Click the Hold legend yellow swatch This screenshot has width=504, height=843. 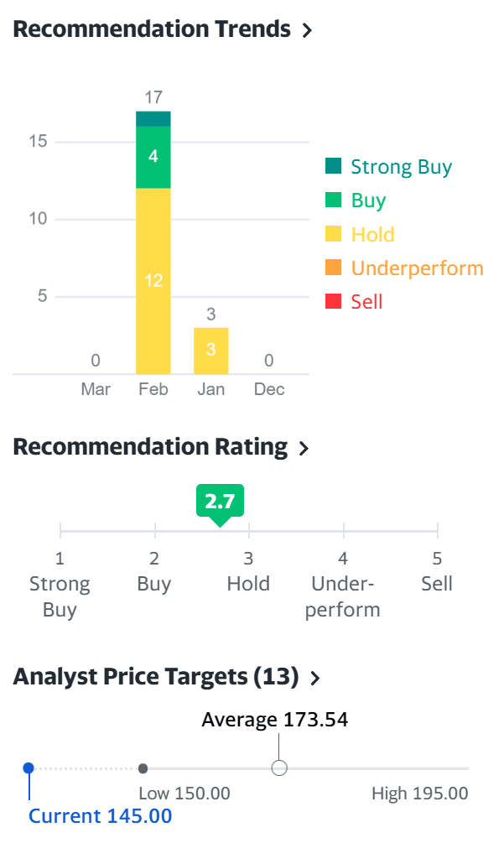(x=334, y=234)
